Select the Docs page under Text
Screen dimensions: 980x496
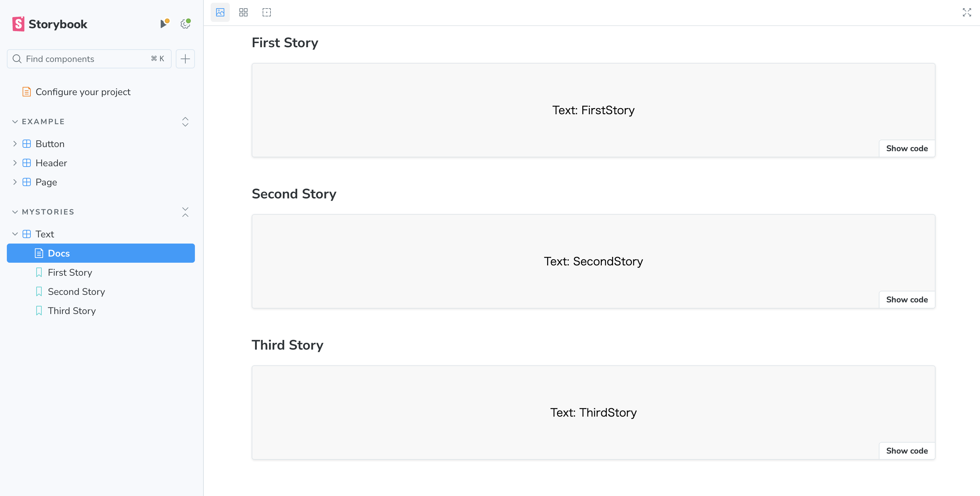(59, 253)
